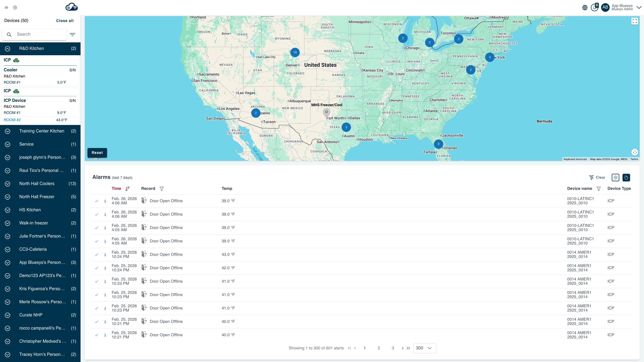Open Record column filter menu

pyautogui.click(x=162, y=189)
